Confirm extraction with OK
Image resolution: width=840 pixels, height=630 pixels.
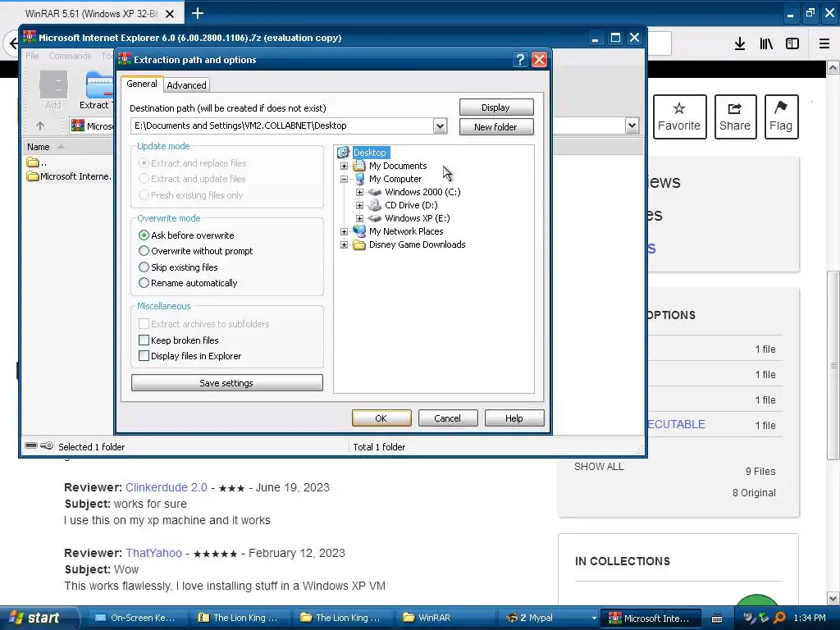381,418
